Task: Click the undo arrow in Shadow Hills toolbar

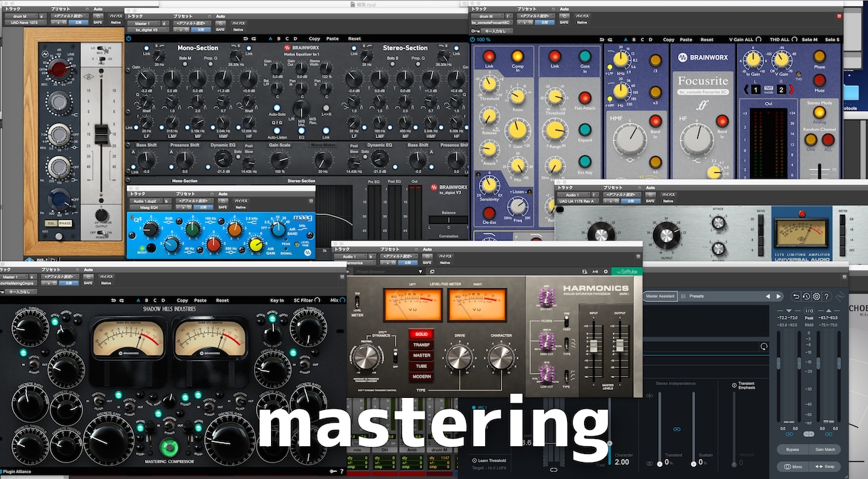Action: pyautogui.click(x=113, y=300)
